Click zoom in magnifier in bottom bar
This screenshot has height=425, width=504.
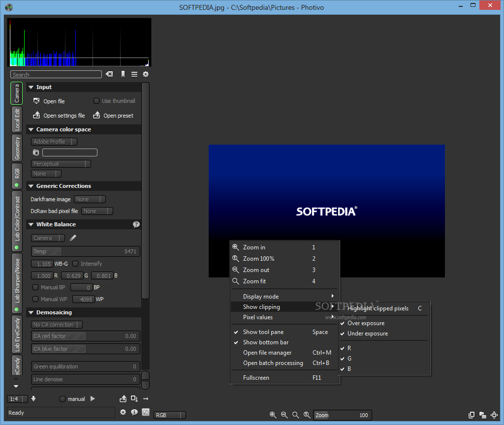click(273, 415)
